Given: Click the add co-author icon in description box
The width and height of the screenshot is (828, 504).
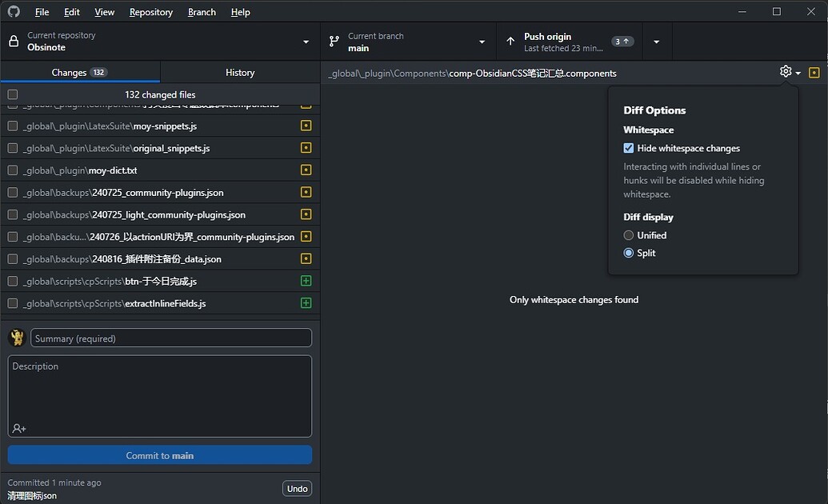Looking at the screenshot, I should click(18, 428).
